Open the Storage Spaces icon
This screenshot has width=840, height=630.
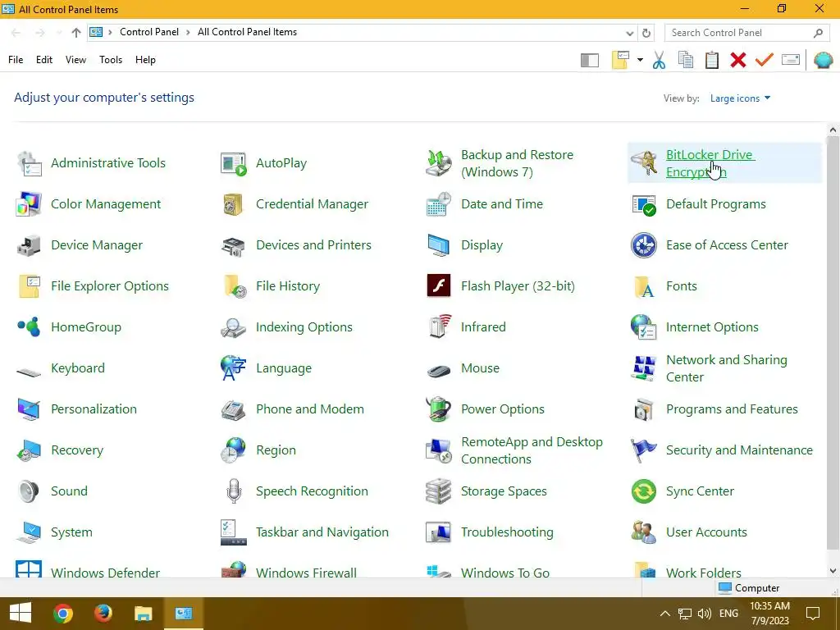click(x=439, y=491)
